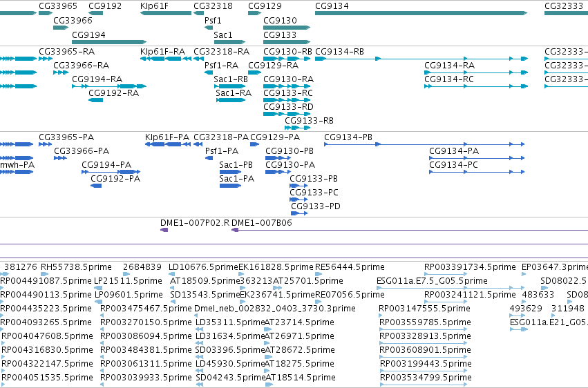The width and height of the screenshot is (588, 388).
Task: Click the RP004051535.5prime EST label
Action: [x=47, y=378]
